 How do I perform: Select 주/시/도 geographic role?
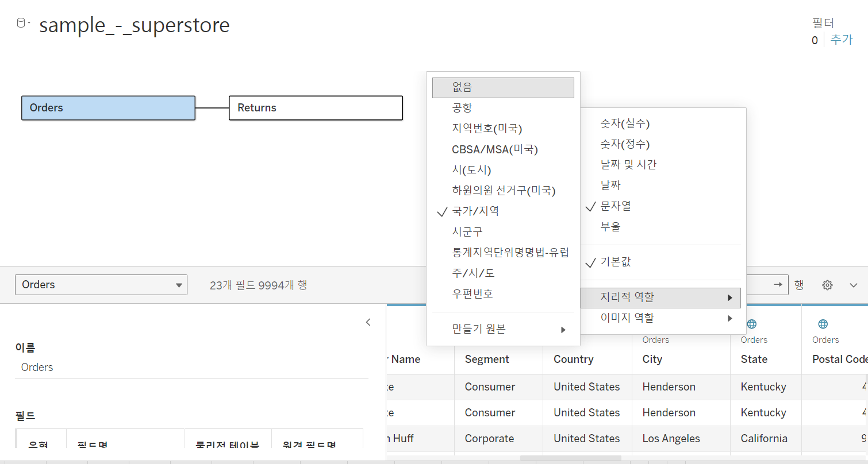(x=503, y=273)
